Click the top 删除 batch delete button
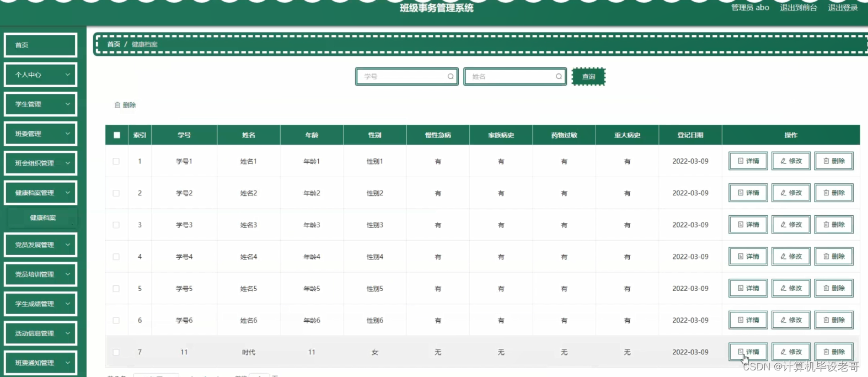 point(125,105)
